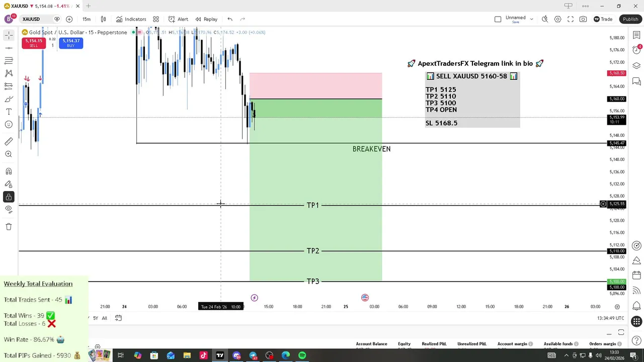The image size is (644, 362).
Task: Activate the zoom in tool
Action: [x=9, y=154]
